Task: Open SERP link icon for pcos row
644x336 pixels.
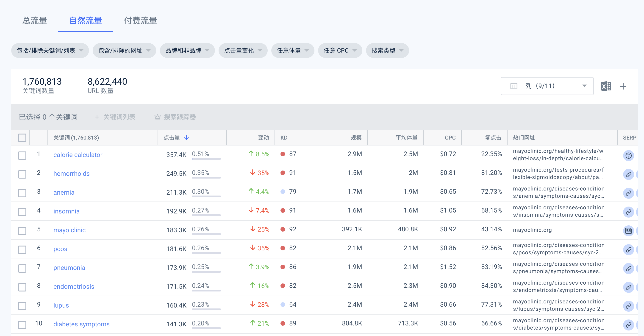Action: pyautogui.click(x=628, y=250)
